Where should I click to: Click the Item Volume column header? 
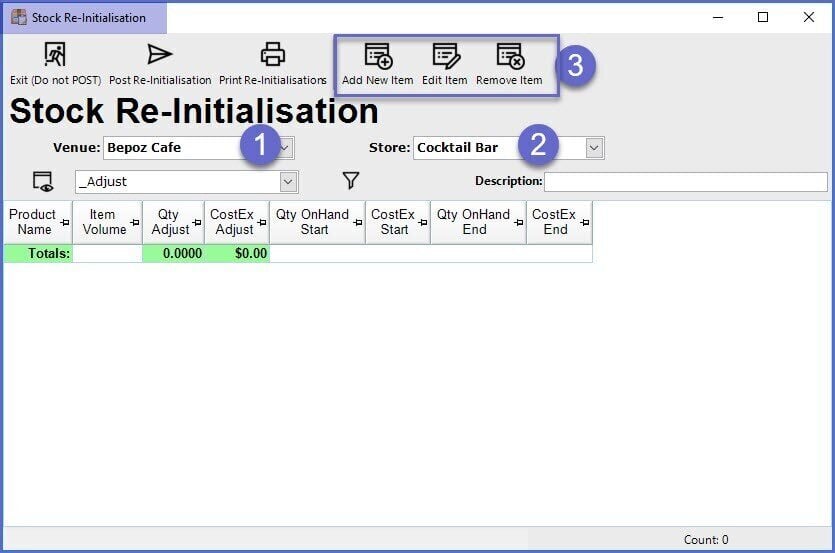click(103, 222)
